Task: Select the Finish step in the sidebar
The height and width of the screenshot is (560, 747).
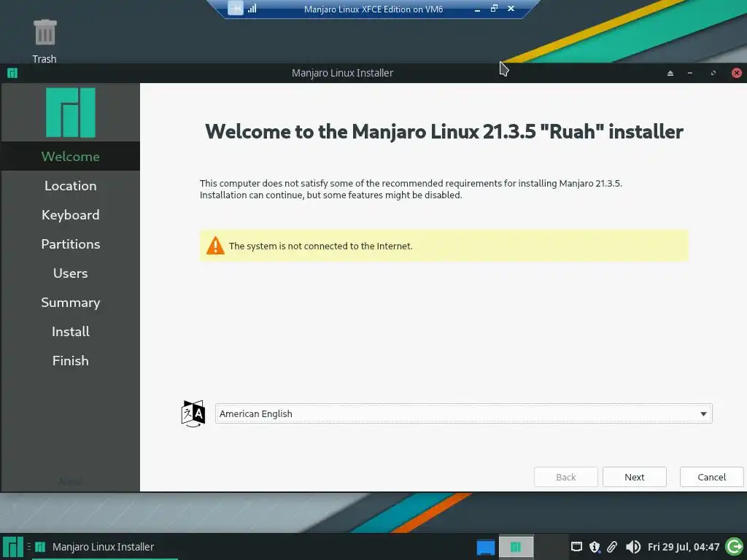Action: click(x=71, y=360)
